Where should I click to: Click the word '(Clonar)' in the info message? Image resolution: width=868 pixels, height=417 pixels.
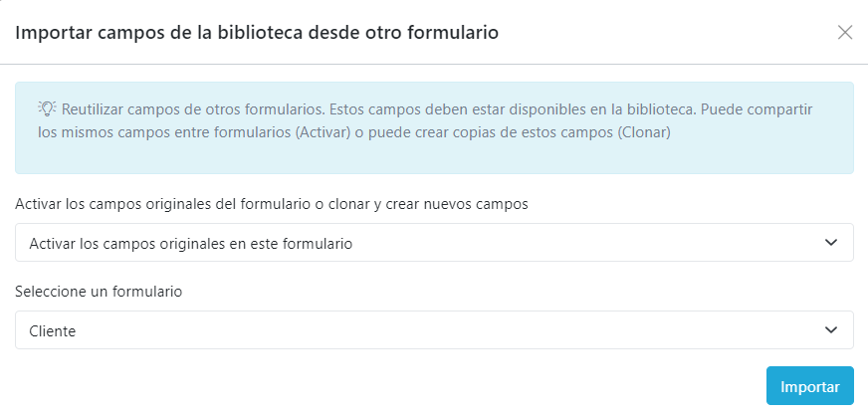coord(644,132)
